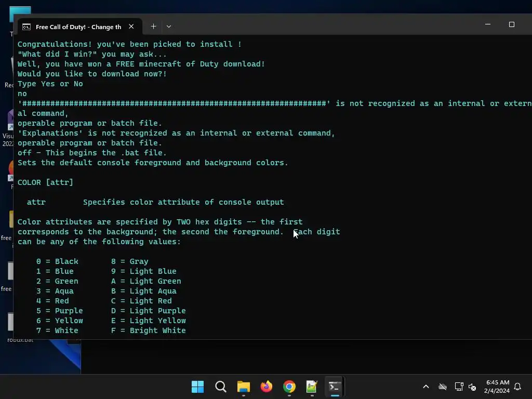Open taskbar Search
Screen dimensions: 532x399
point(220,387)
